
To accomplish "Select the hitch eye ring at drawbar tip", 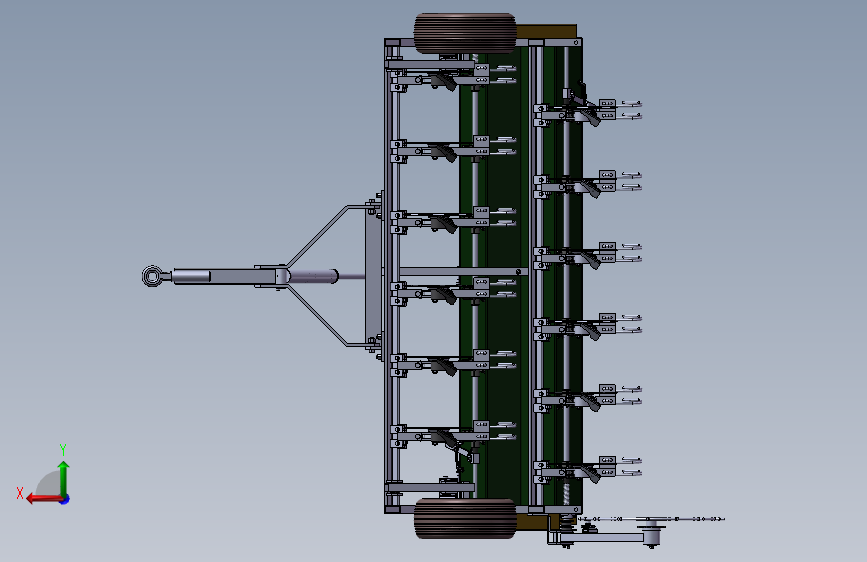I will (x=152, y=276).
